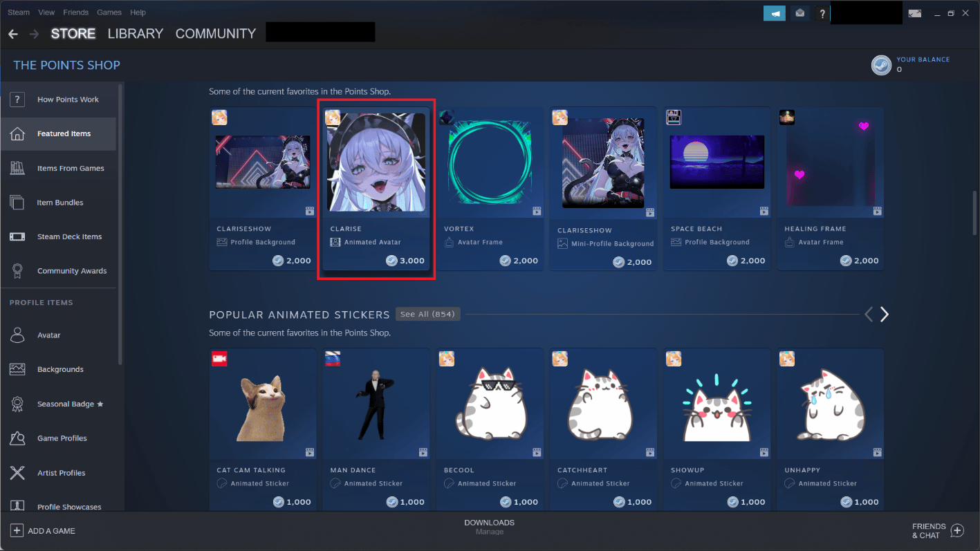Screen dimensions: 980x551
Task: Click the sidebar vertical scrollbar
Action: [121, 224]
